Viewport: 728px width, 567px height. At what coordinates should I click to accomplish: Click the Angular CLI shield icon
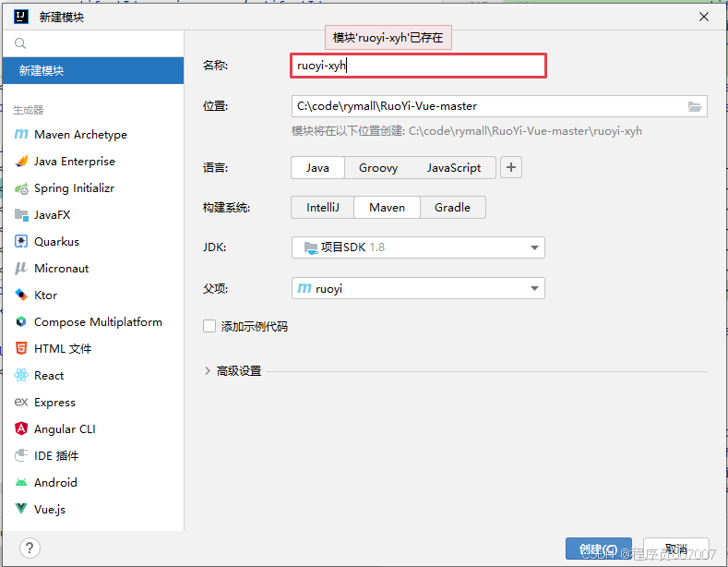(21, 428)
